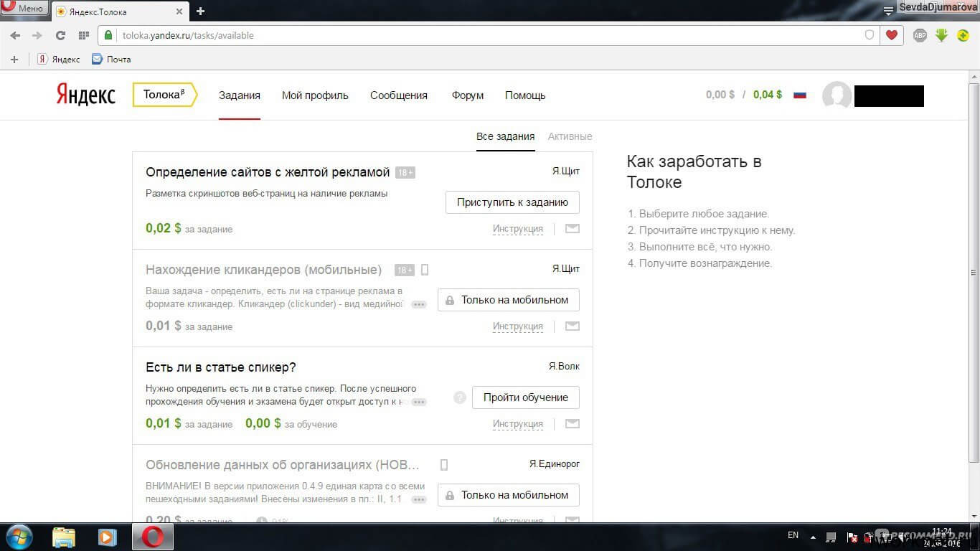The height and width of the screenshot is (551, 980).
Task: Click the shield icon in the address bar
Action: (870, 35)
